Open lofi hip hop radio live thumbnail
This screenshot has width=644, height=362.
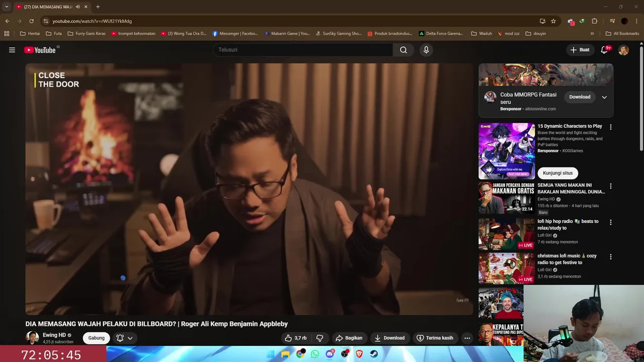click(507, 234)
